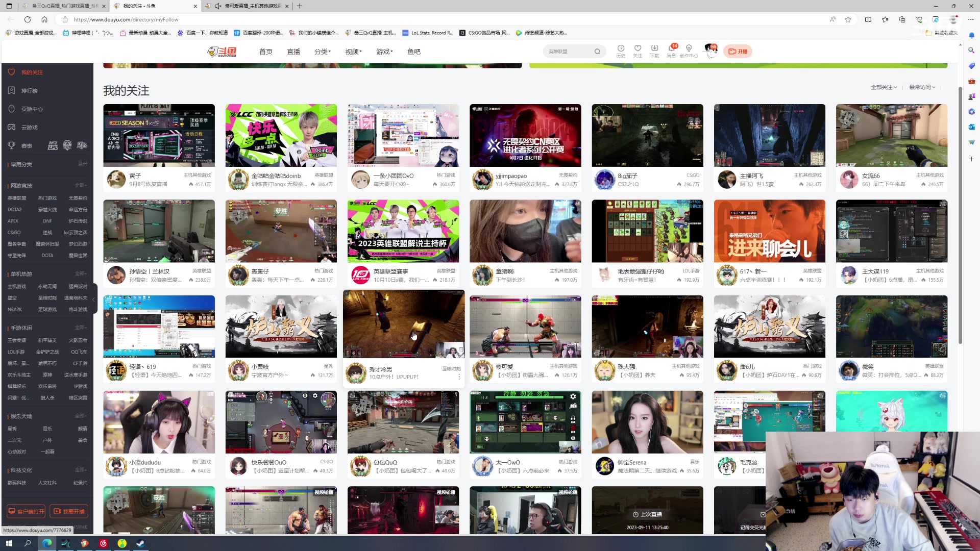
Task: Open 排行榜 ranking in sidebar
Action: tap(29, 90)
